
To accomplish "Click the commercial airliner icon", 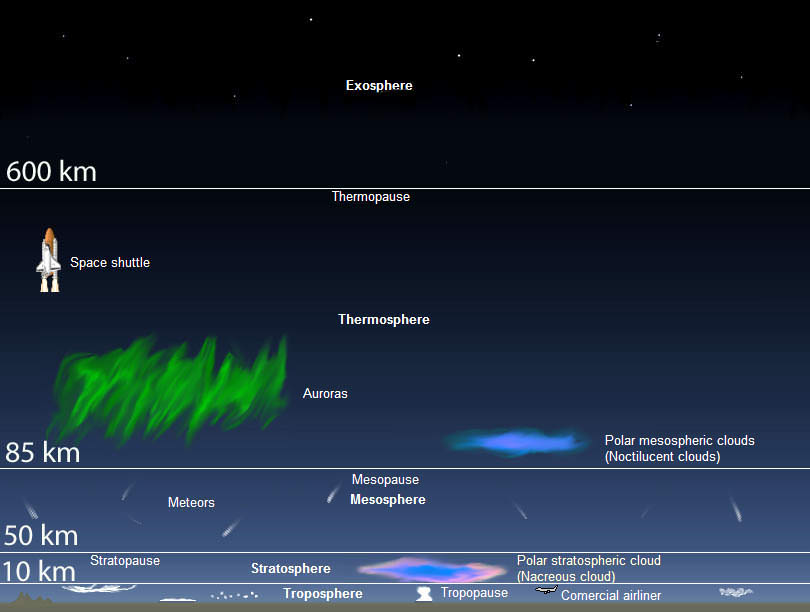I will (545, 593).
